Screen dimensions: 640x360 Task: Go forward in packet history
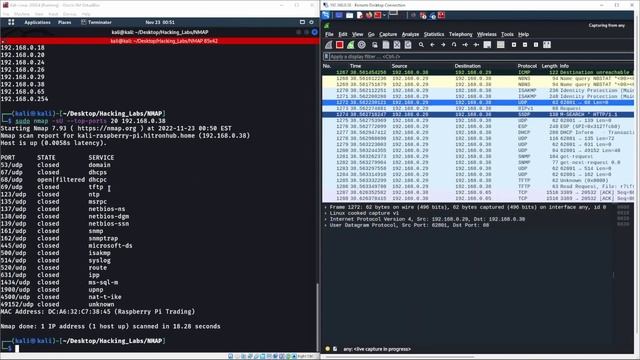(443, 45)
